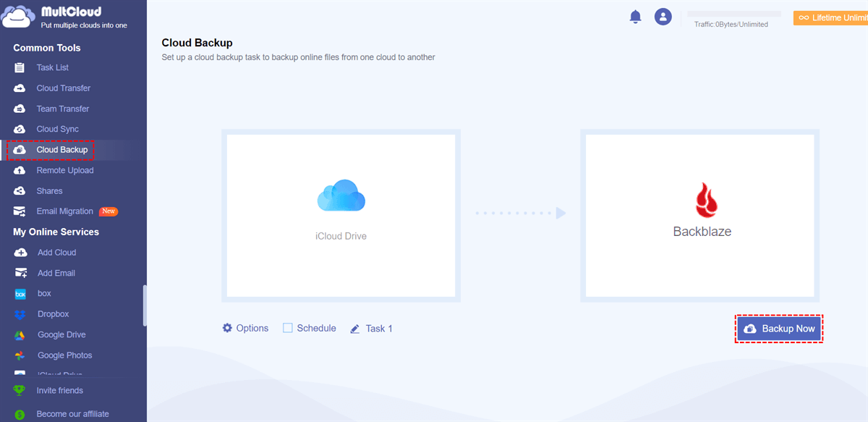Click the Lifetime Unlimited upgrade button

(830, 17)
